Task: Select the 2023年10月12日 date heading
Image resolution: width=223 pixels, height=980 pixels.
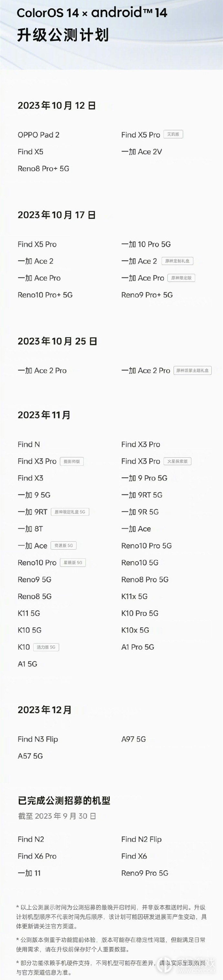Action: click(x=57, y=105)
